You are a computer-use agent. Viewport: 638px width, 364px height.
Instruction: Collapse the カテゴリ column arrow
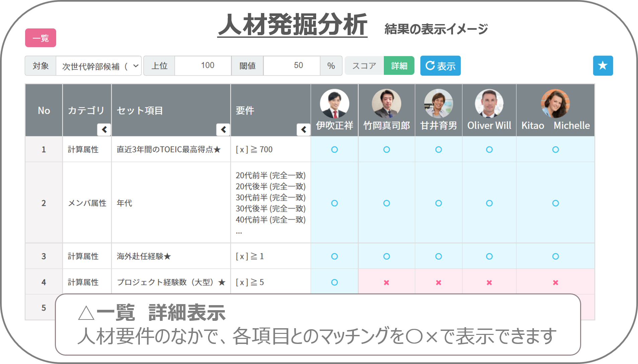[104, 129]
